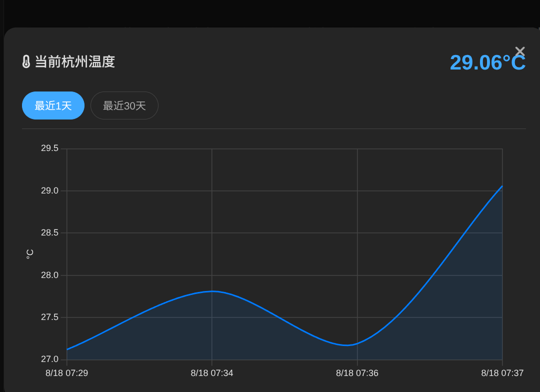This screenshot has height=392, width=540.
Task: Click the 28.0 y-axis value
Action: (x=50, y=275)
